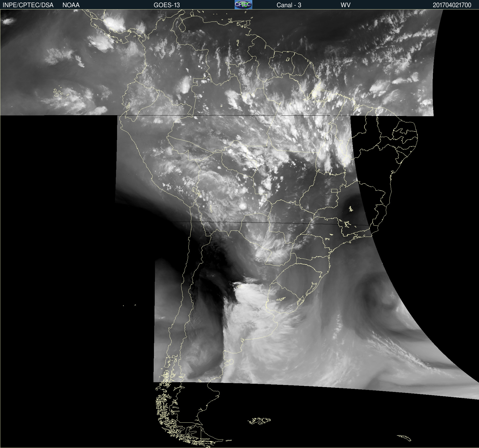Click the 201704021700 timestamp
Screen dimensions: 479x448
[452, 5]
